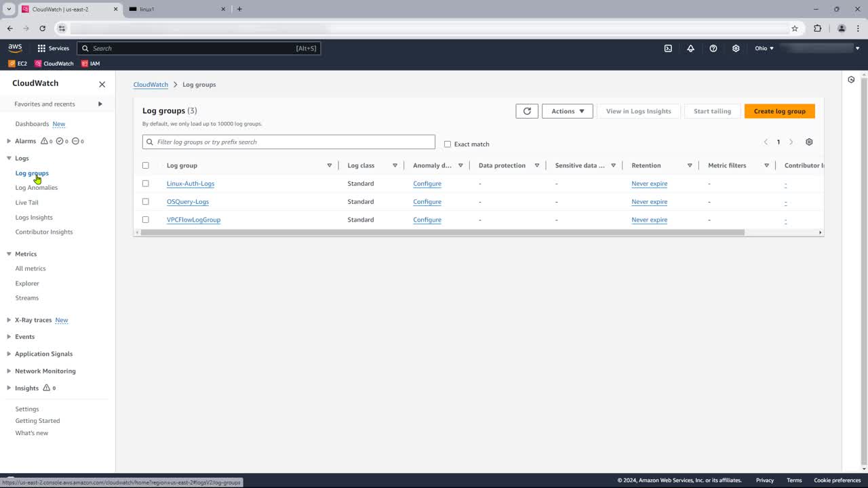Open the Linux-Auth-Logs log group

click(x=191, y=184)
